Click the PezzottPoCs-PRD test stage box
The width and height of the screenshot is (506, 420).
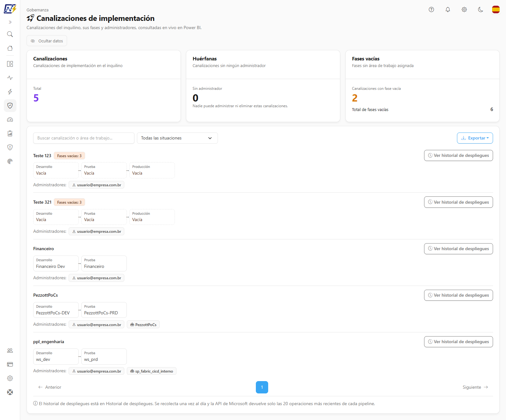pos(104,310)
